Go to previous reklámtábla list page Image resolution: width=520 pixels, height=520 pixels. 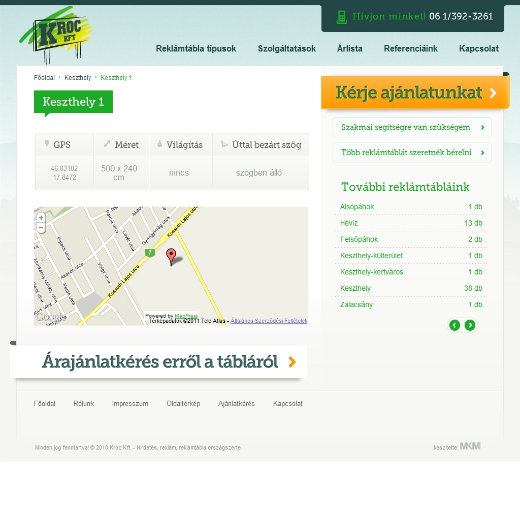[x=455, y=325]
